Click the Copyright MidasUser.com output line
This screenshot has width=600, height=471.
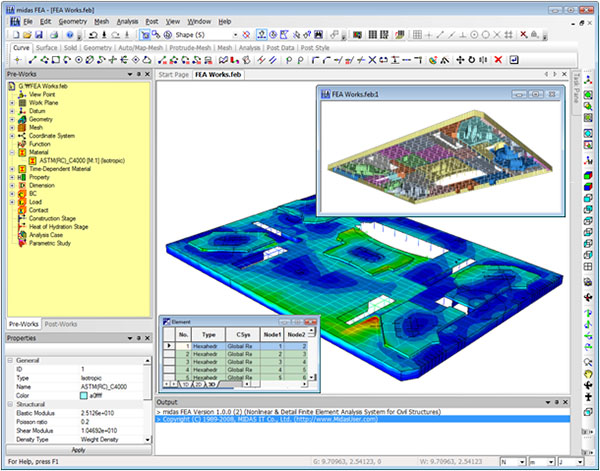pyautogui.click(x=362, y=419)
